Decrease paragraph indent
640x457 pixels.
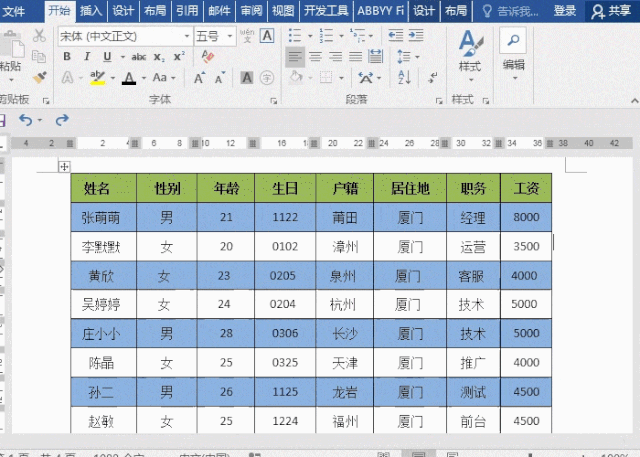coord(396,35)
